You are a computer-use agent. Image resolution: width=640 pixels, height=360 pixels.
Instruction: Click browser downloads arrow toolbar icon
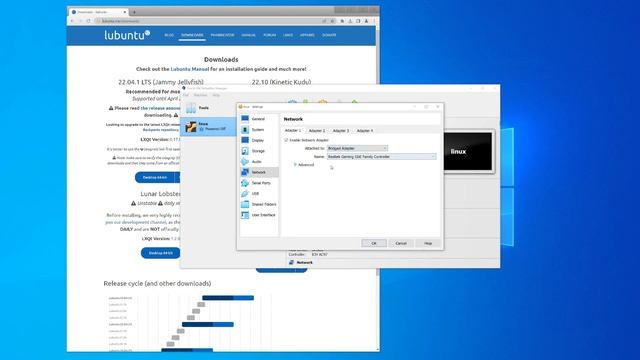tap(350, 21)
